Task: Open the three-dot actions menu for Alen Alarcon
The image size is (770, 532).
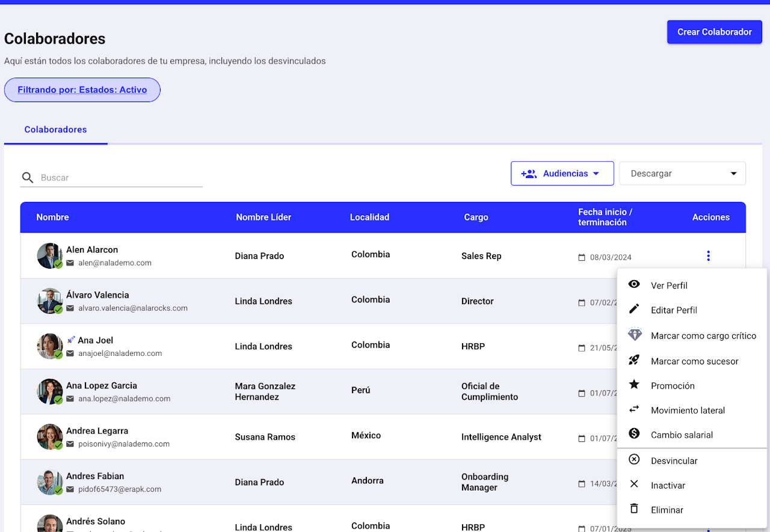Action: click(x=708, y=256)
